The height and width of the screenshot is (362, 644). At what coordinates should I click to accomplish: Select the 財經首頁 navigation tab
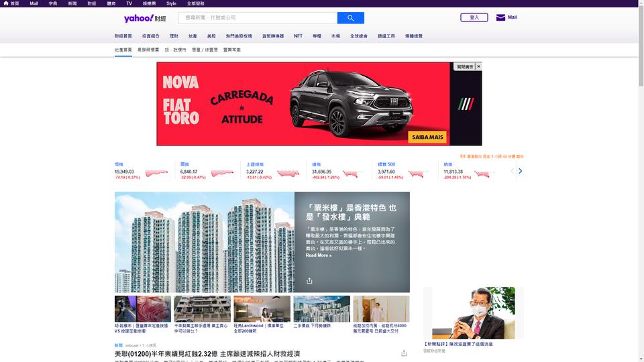tap(123, 36)
